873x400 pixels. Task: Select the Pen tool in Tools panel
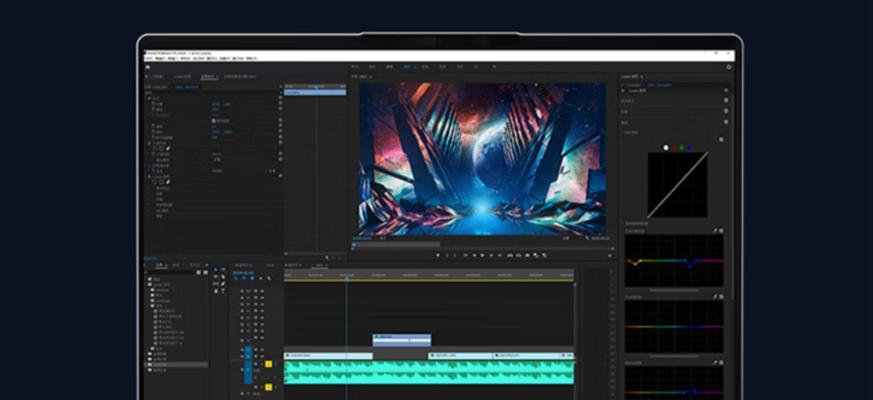click(x=223, y=284)
